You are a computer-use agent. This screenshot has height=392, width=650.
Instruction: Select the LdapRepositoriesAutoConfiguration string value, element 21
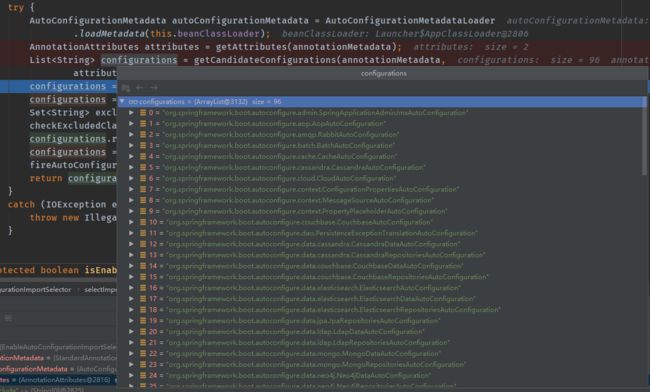(308, 343)
